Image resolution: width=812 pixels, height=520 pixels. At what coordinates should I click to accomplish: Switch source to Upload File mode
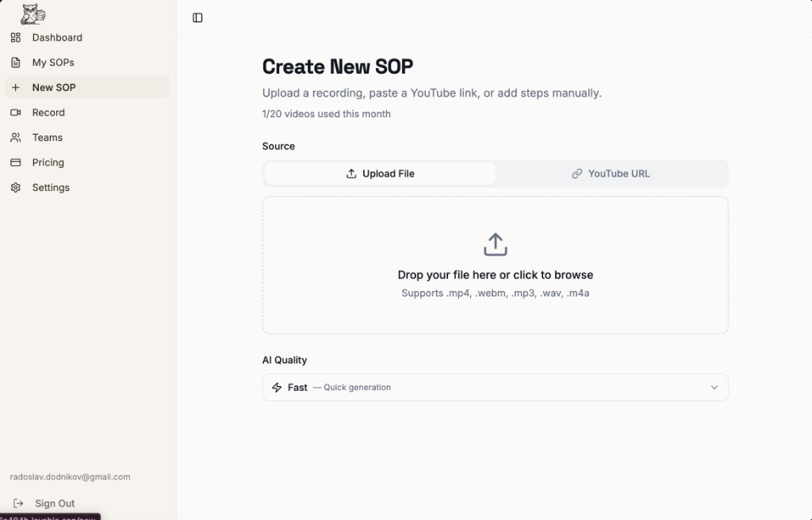click(380, 173)
